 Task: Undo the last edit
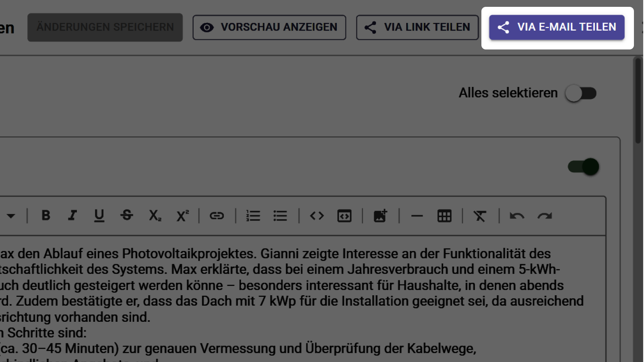click(x=517, y=216)
